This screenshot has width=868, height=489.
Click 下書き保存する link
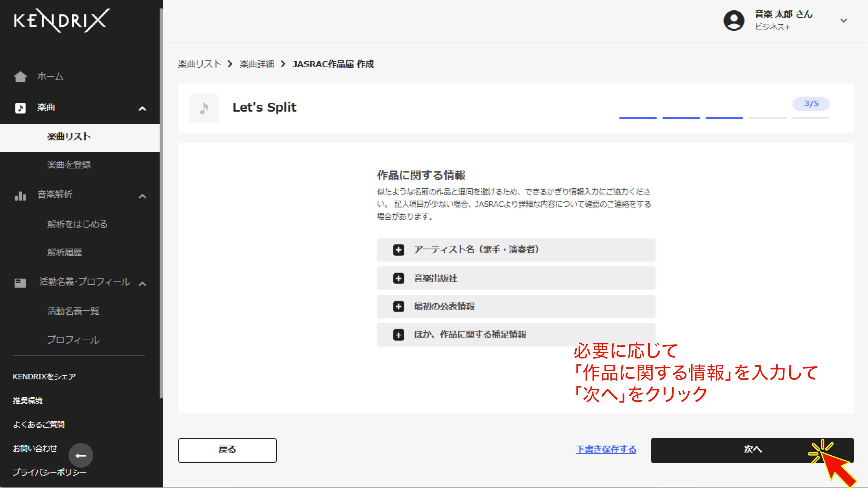[606, 450]
